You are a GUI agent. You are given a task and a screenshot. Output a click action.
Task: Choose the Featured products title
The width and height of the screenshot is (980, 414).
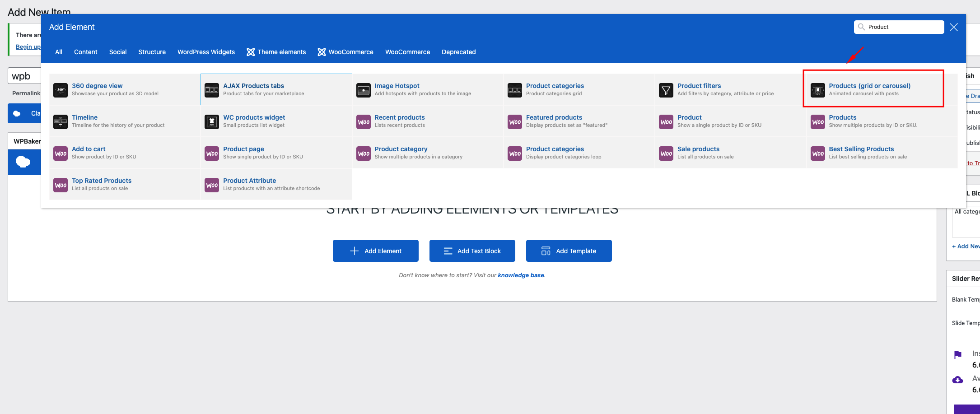(x=554, y=117)
